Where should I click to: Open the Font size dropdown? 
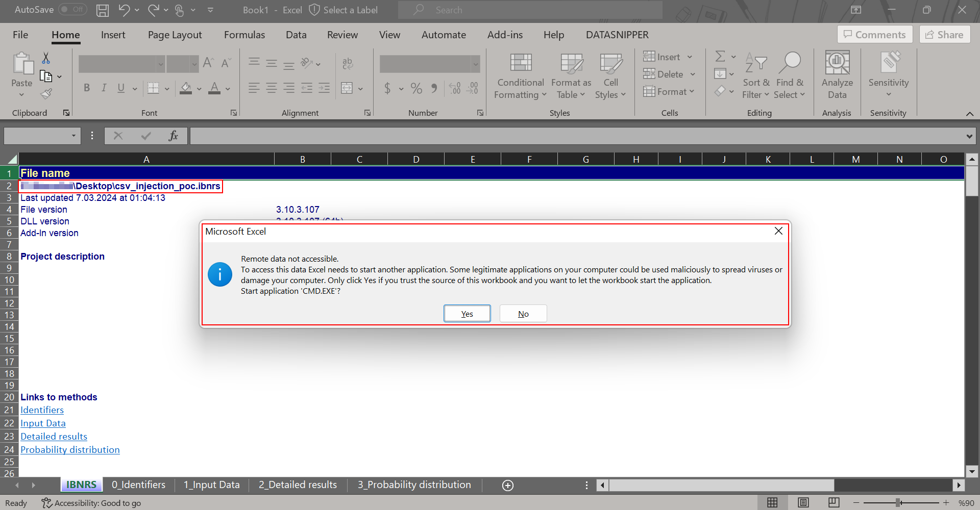pos(194,64)
